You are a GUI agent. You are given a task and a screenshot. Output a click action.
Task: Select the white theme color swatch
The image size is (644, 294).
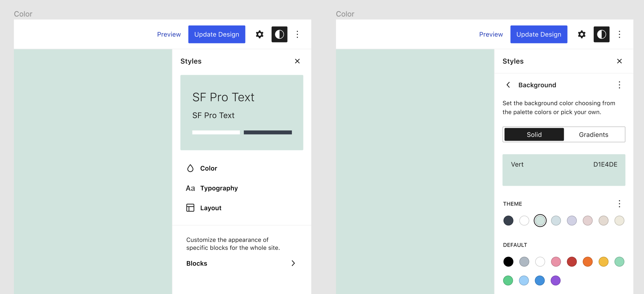pos(524,220)
